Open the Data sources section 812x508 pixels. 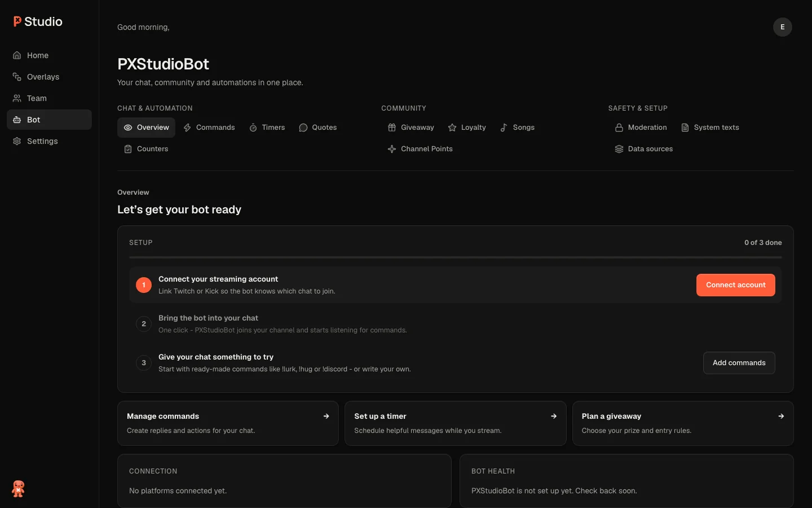(644, 149)
